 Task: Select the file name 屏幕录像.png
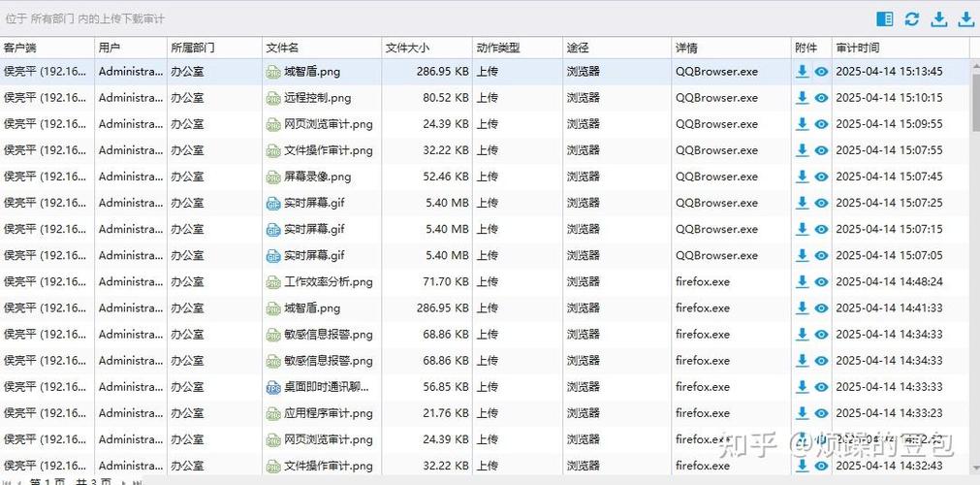[318, 177]
